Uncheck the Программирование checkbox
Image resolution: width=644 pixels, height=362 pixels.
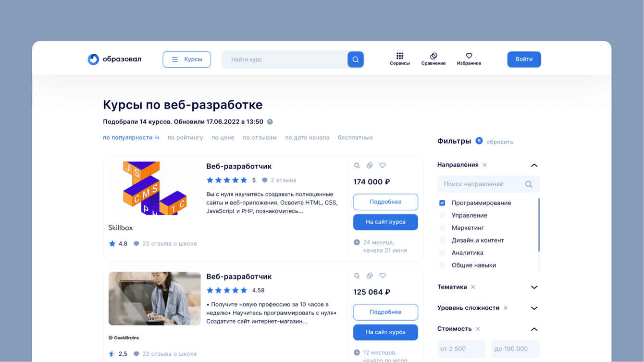(x=442, y=203)
